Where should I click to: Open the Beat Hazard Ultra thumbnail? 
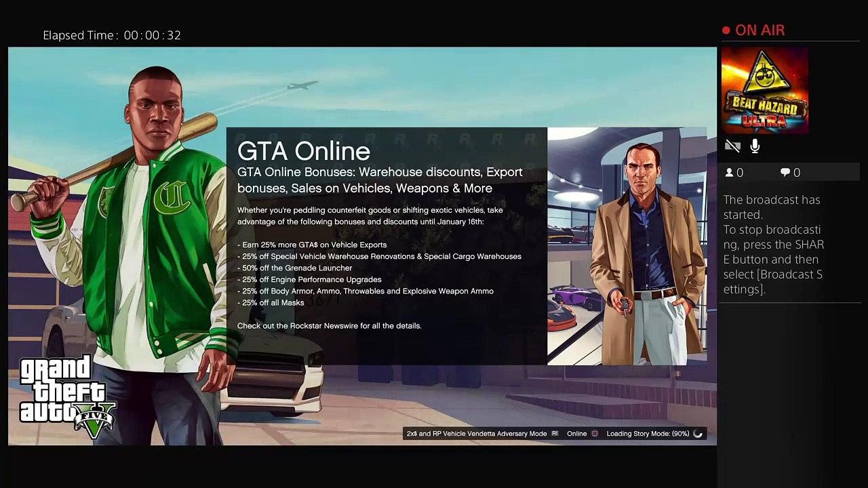tap(765, 90)
